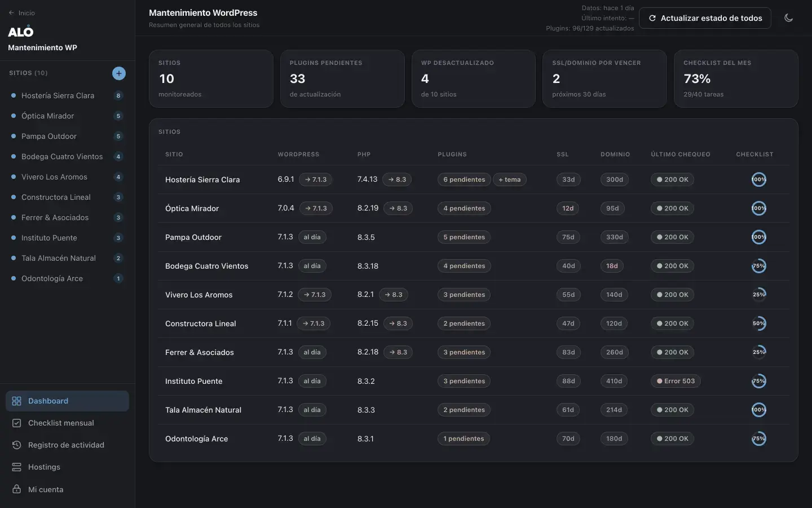Open Checklist mensual page
Screen dimensions: 812x508
tap(67, 423)
